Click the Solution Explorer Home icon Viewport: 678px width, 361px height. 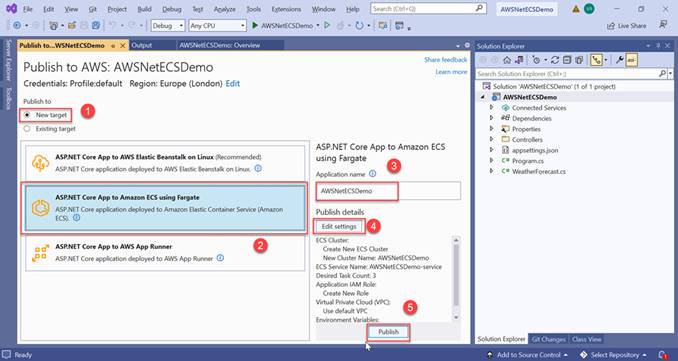click(x=507, y=60)
